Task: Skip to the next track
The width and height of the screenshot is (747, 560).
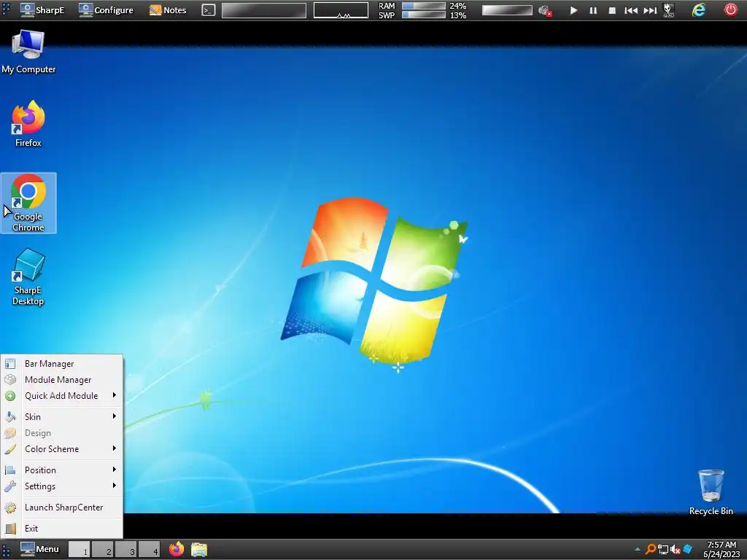Action: [x=650, y=10]
